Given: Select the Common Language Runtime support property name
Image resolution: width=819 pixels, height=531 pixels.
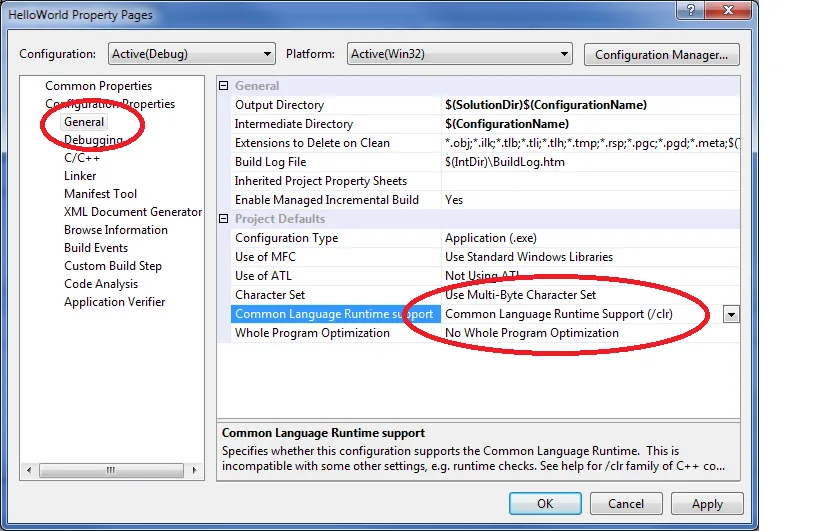Looking at the screenshot, I should click(x=336, y=314).
